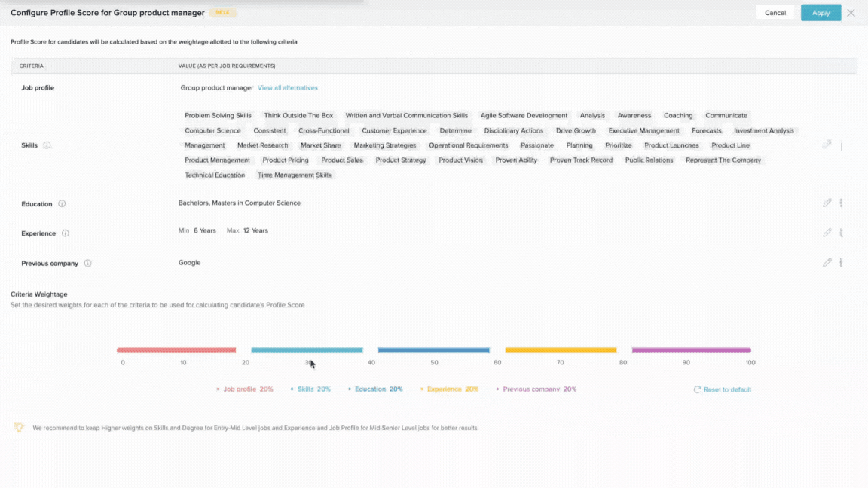This screenshot has width=868, height=488.
Task: Select the Computer Science skill tag
Action: [x=212, y=130]
